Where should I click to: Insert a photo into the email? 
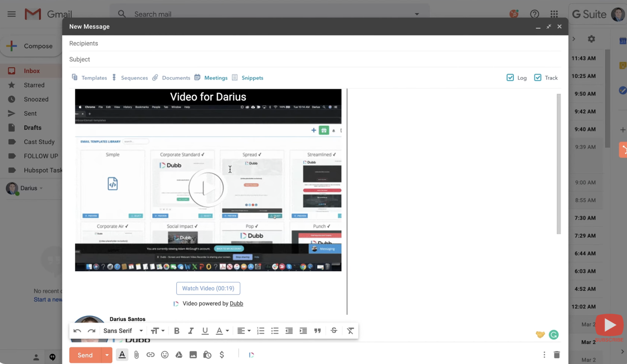point(193,355)
